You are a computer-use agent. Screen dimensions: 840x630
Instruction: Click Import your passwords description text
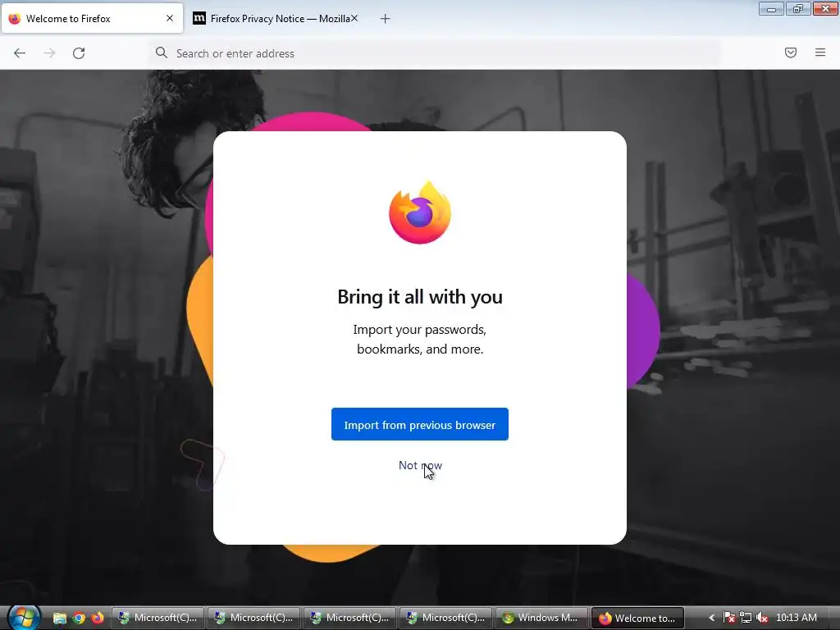(x=420, y=339)
